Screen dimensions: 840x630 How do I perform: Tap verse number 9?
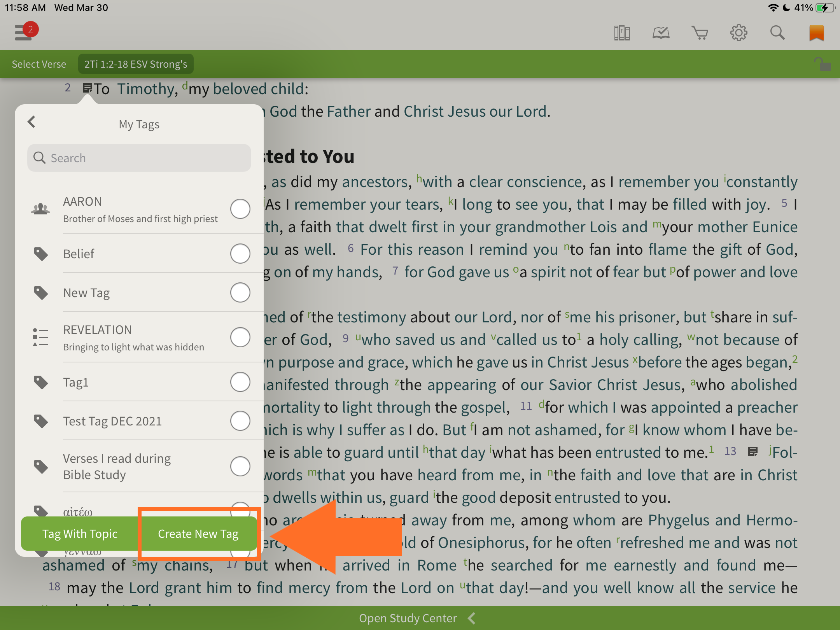[345, 338]
